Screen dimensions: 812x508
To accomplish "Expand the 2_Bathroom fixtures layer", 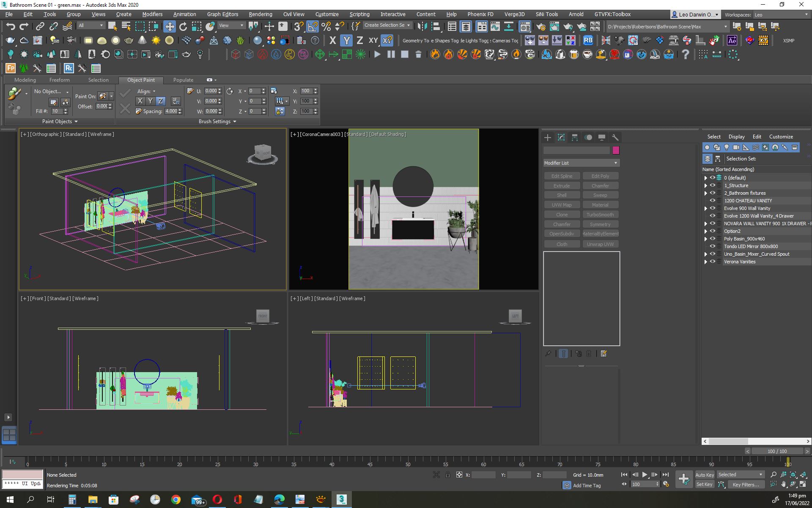I will click(705, 193).
